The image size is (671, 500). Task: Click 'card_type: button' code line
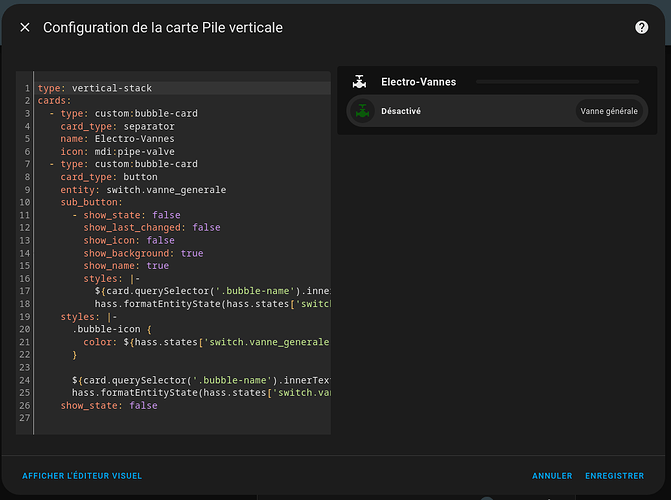[x=109, y=177]
